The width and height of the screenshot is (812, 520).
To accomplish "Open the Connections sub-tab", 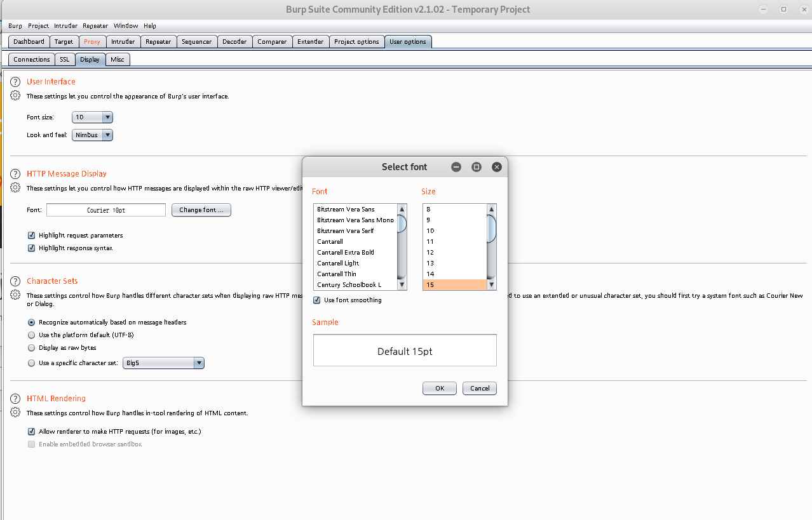I will [x=32, y=60].
